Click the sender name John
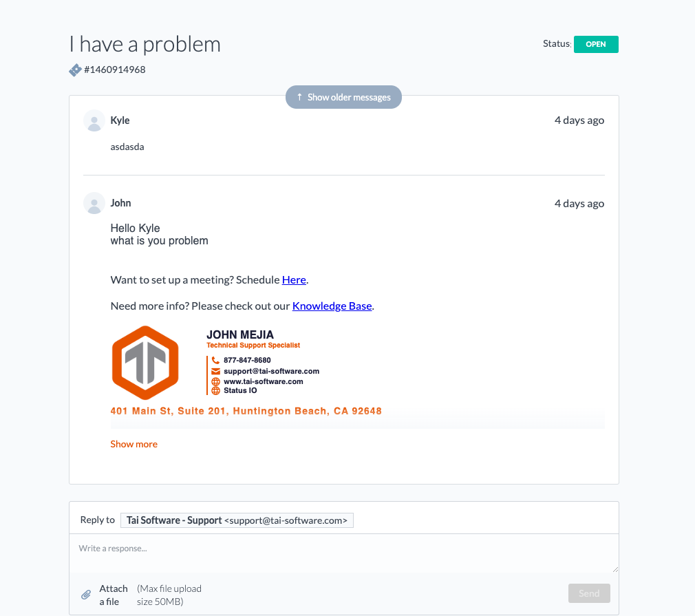Screen dimensions: 695x616 tap(120, 202)
